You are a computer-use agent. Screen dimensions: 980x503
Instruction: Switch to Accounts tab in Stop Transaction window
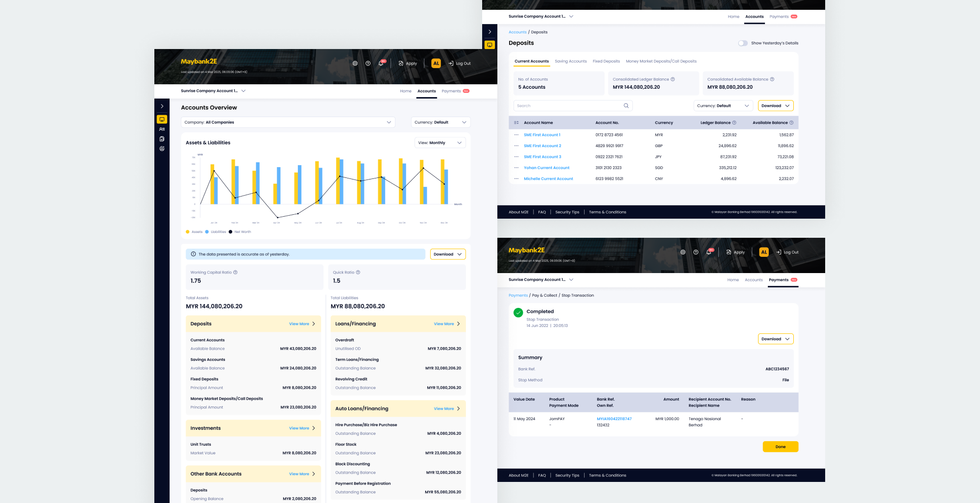(x=754, y=280)
